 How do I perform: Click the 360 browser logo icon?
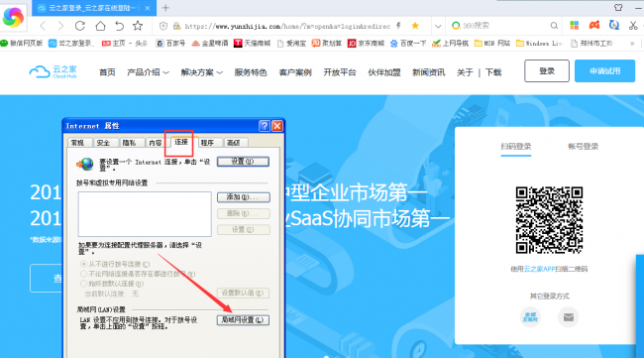click(x=13, y=17)
